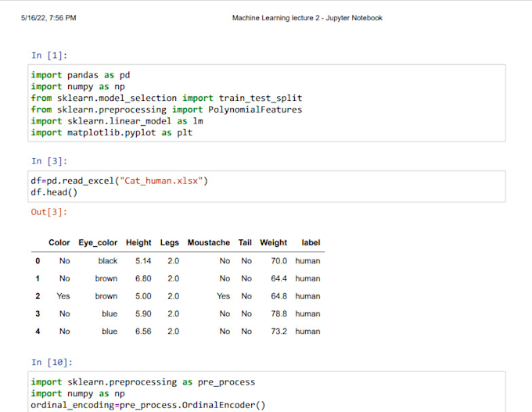Image resolution: width=532 pixels, height=412 pixels.
Task: Click the Color column header
Action: [59, 243]
